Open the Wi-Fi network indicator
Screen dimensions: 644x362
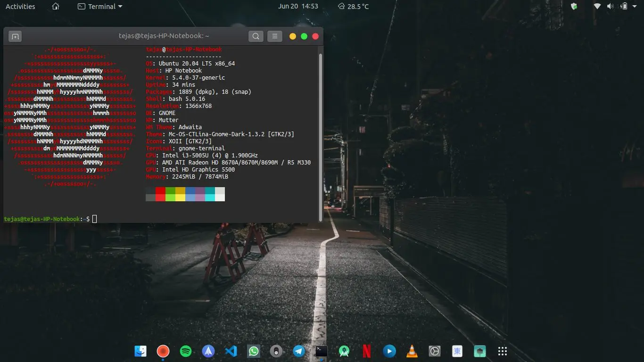597,7
